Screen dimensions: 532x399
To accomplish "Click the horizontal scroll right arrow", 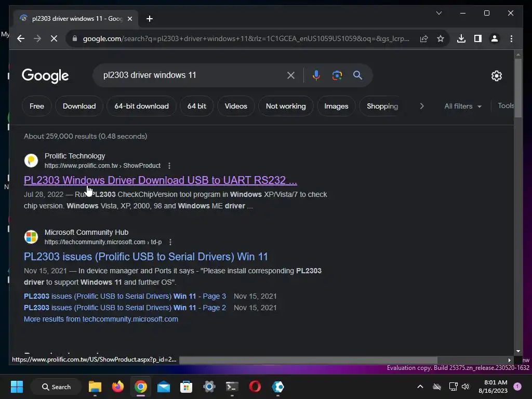I will pos(510,361).
